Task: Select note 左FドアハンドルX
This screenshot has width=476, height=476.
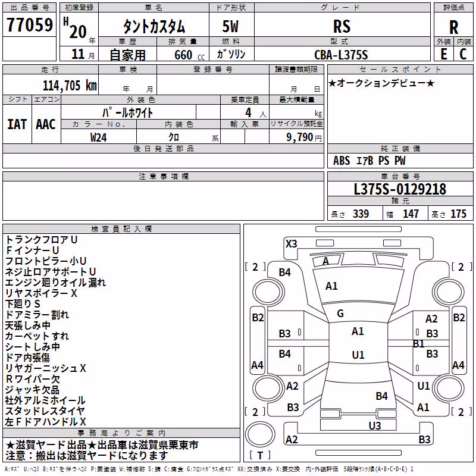Action: pyautogui.click(x=46, y=422)
